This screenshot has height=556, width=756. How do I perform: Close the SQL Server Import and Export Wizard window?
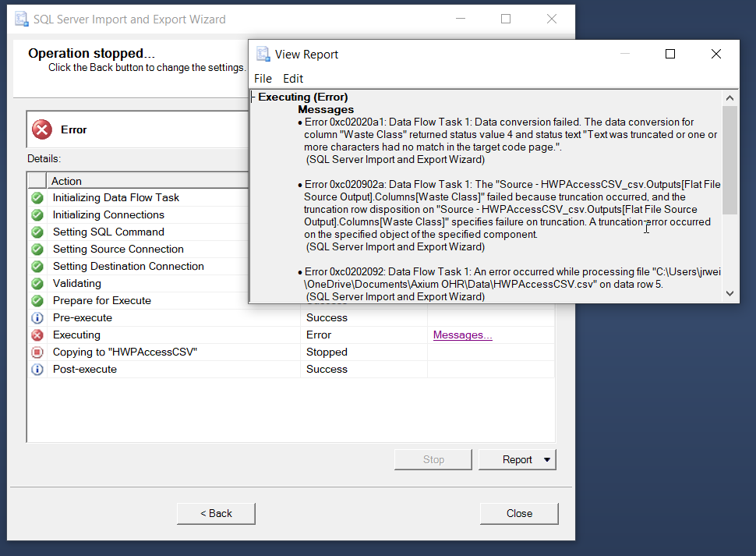552,19
